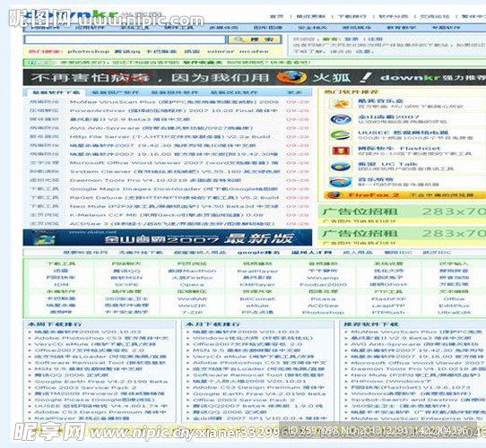This screenshot has width=486, height=448.
Task: Open Windows优化大师 in monthly ranking
Action: pyautogui.click(x=253, y=338)
